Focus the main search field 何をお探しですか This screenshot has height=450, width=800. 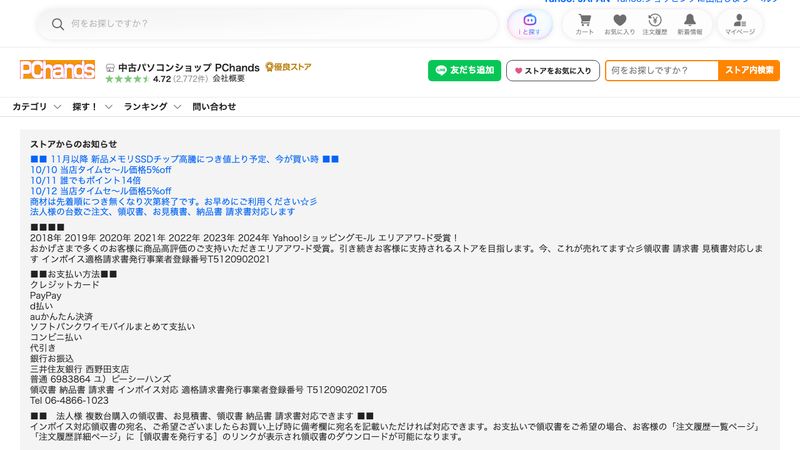(x=267, y=24)
